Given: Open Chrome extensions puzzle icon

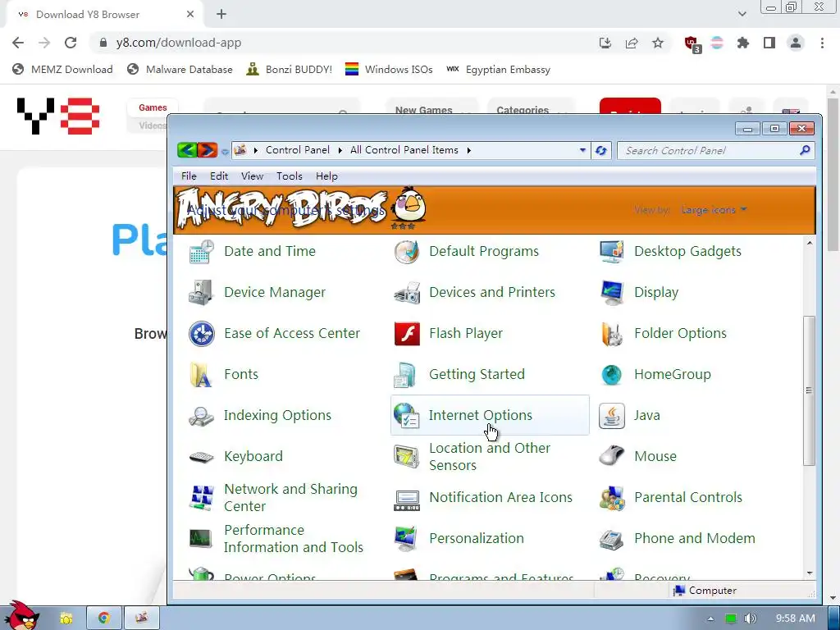Looking at the screenshot, I should 743,43.
